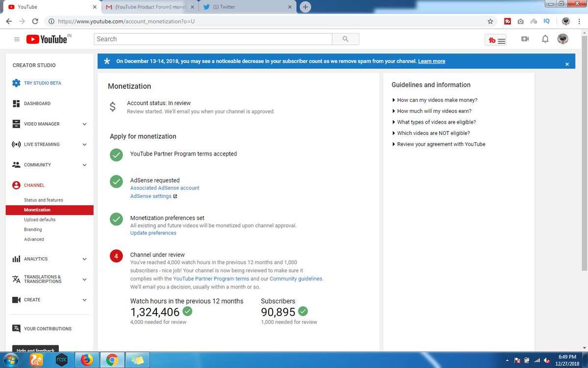Open Advanced channel settings
The height and width of the screenshot is (368, 588).
pyautogui.click(x=34, y=239)
